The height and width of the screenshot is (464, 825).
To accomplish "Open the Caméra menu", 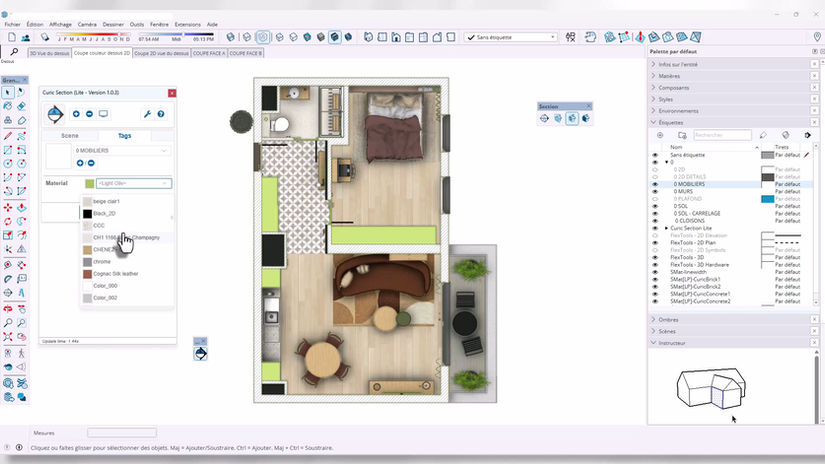I will click(87, 24).
